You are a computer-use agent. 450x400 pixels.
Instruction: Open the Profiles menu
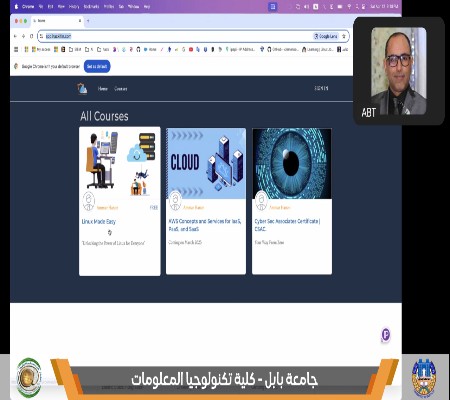point(109,6)
